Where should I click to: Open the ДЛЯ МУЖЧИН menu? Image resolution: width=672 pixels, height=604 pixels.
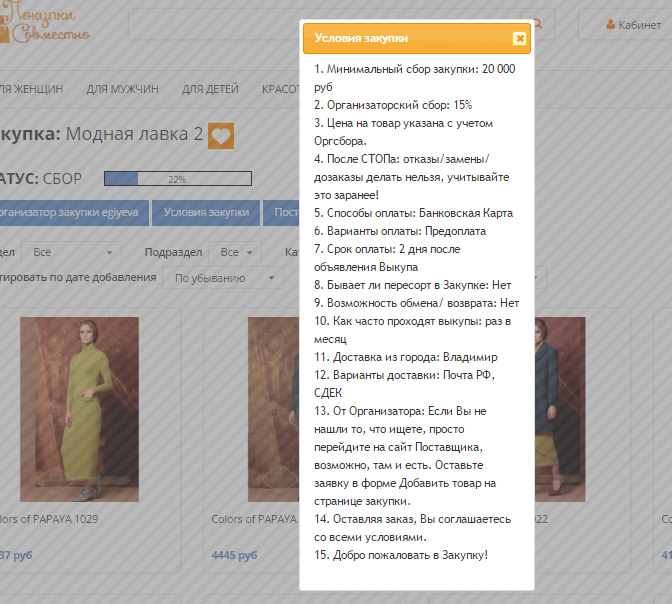[x=123, y=89]
